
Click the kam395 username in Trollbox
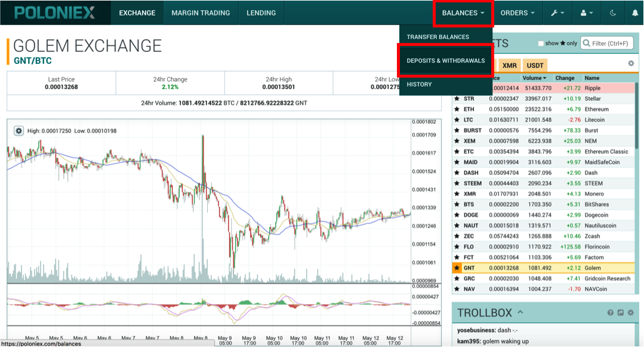[x=468, y=341]
